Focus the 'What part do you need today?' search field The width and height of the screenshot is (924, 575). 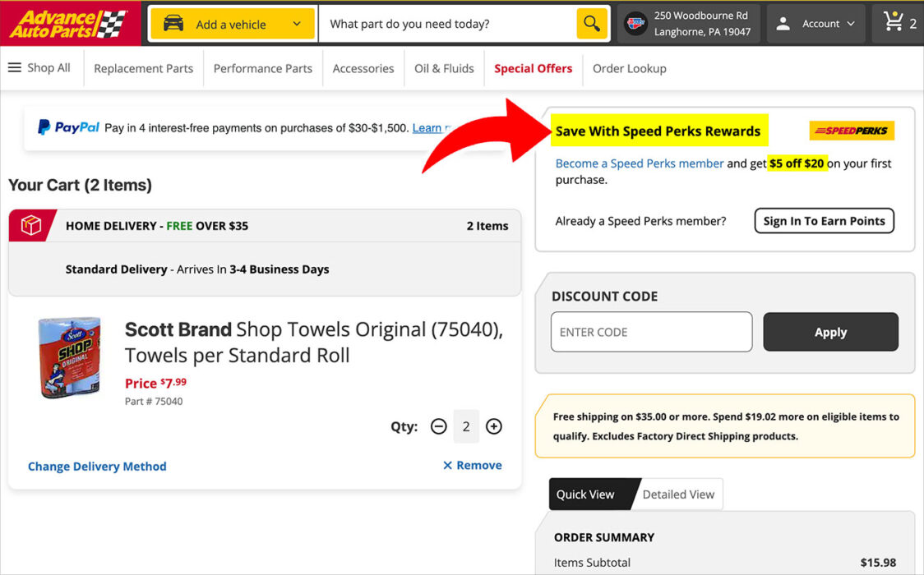pos(447,24)
